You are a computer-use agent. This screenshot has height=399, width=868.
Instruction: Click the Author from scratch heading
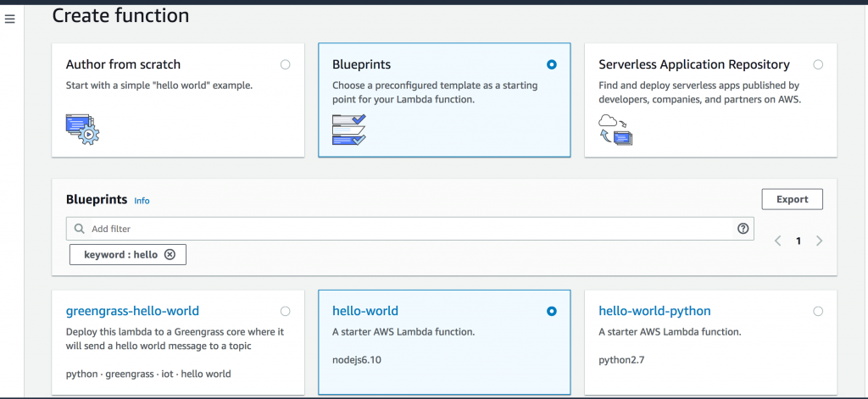pyautogui.click(x=123, y=64)
